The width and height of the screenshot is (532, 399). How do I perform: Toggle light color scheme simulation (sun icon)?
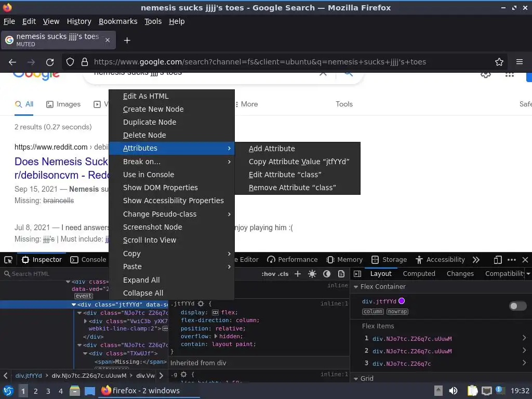click(x=312, y=274)
